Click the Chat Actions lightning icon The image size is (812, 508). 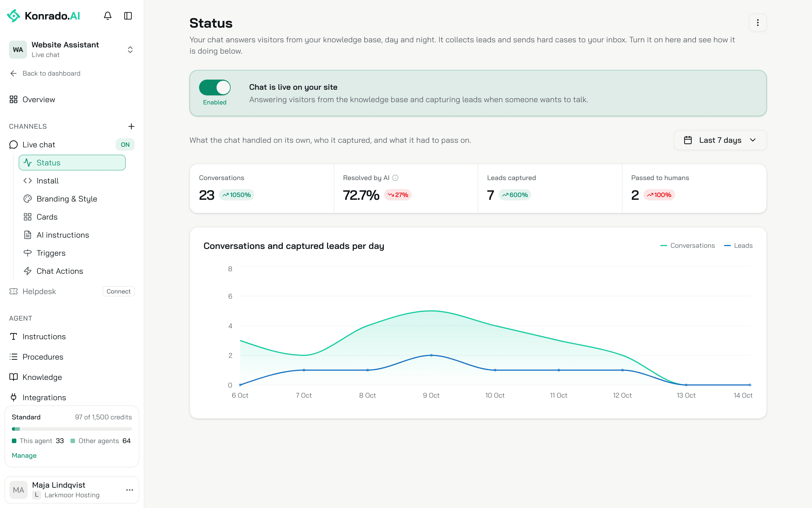[28, 271]
